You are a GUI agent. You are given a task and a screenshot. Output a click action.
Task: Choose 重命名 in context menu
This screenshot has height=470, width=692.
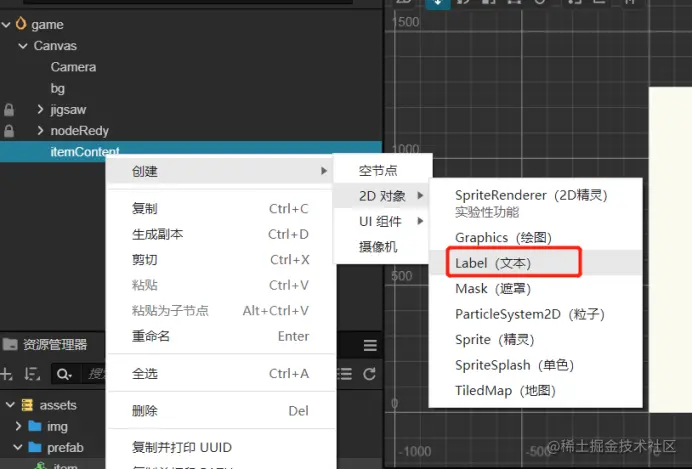(x=219, y=336)
